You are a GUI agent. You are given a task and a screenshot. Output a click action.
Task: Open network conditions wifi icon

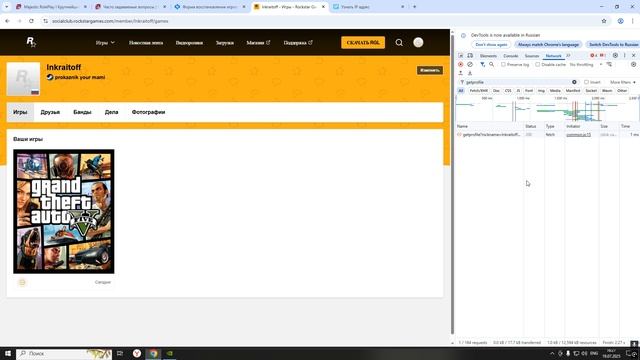(x=609, y=64)
